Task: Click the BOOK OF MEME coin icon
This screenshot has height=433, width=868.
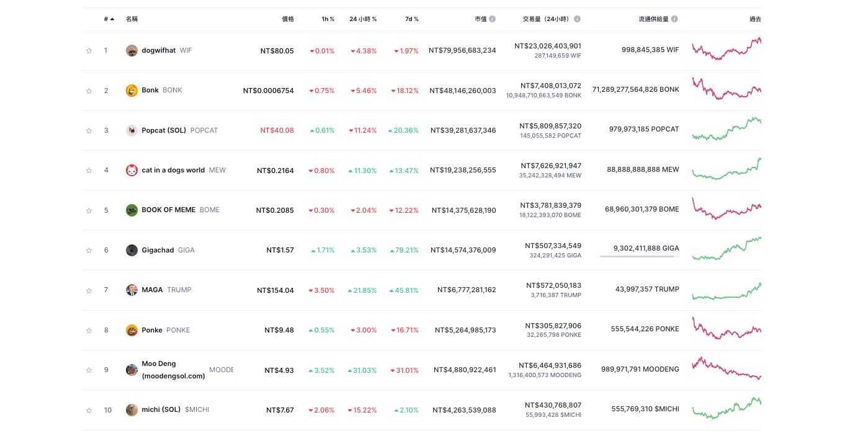Action: (x=132, y=210)
